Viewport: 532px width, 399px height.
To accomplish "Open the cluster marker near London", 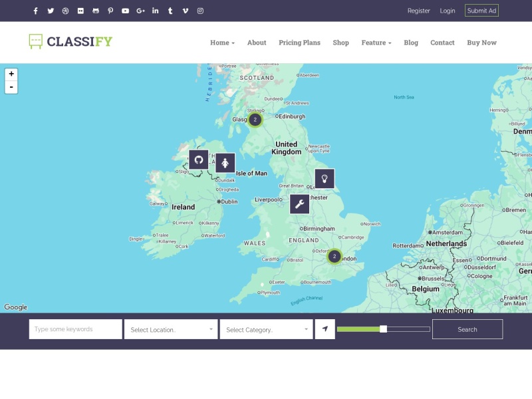I will point(334,257).
